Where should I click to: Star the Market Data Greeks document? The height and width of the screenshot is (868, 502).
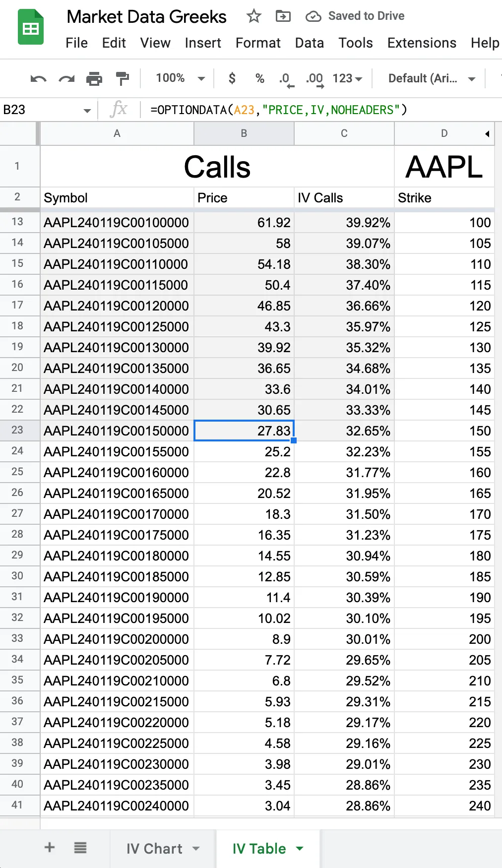tap(254, 16)
